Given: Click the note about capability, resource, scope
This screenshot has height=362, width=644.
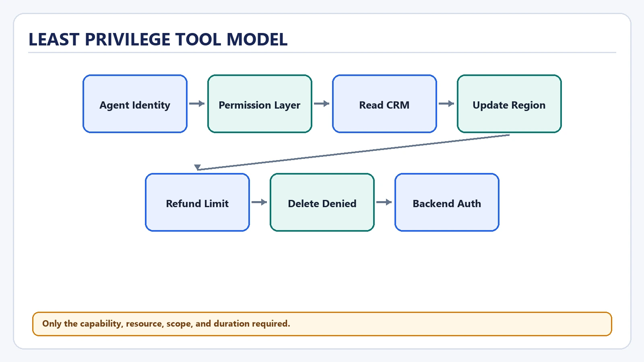Looking at the screenshot, I should 322,324.
